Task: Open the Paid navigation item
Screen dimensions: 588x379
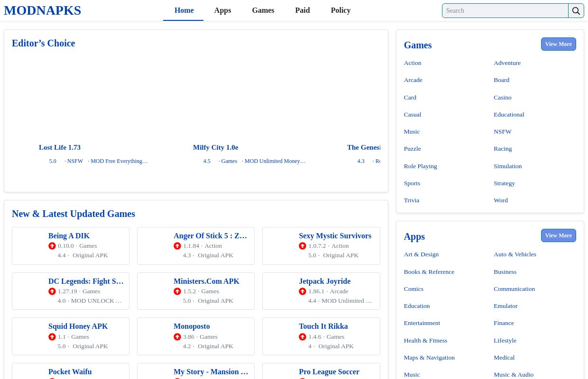Action: 302,10
